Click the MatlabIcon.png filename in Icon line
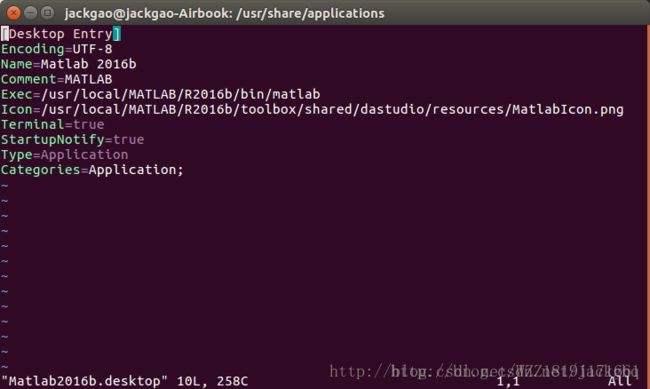 tap(568, 109)
